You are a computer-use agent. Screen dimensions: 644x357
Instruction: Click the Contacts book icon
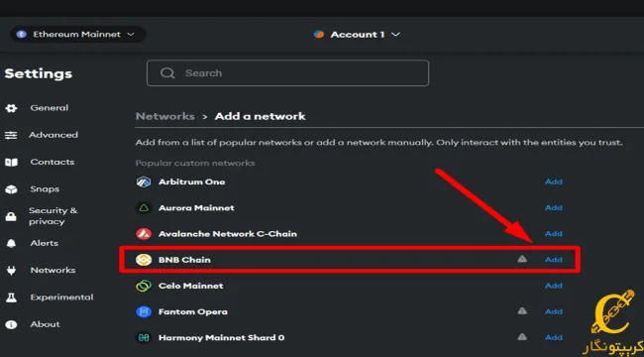click(x=11, y=163)
